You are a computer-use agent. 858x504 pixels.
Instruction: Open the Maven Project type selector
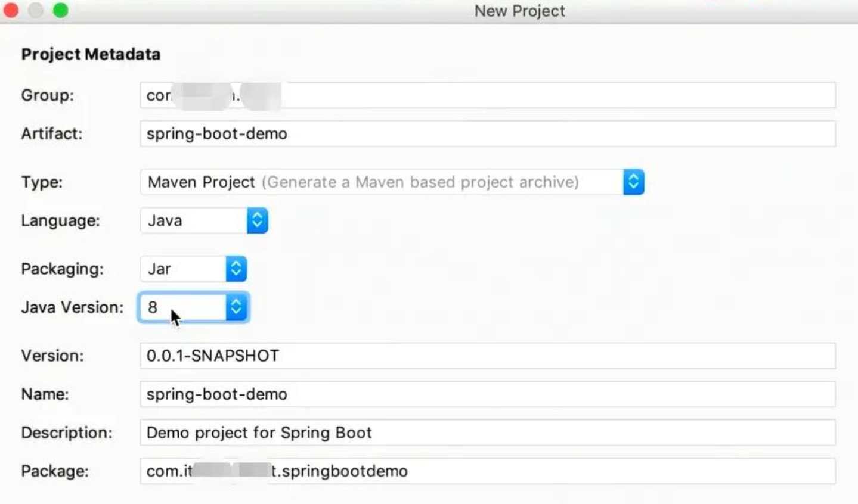point(382,182)
